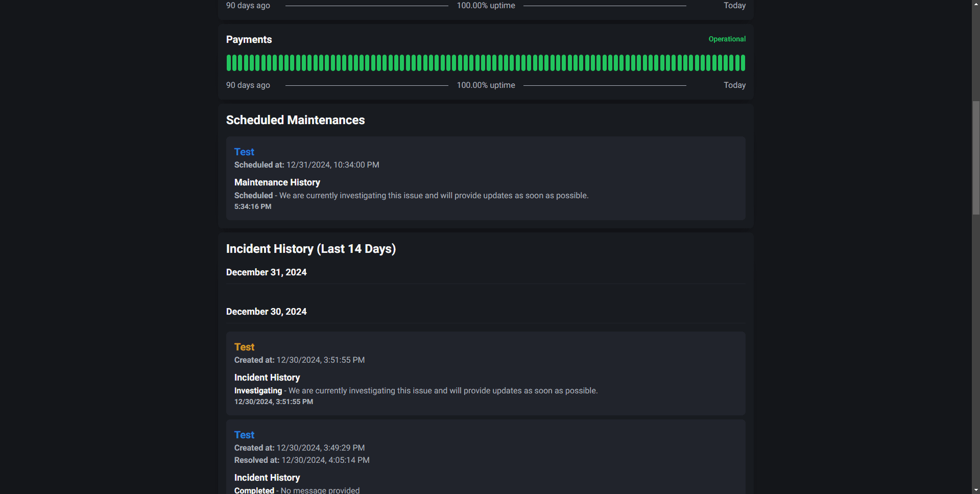Click the vertical scrollbar thumb
Image resolution: width=980 pixels, height=494 pixels.
[x=976, y=157]
